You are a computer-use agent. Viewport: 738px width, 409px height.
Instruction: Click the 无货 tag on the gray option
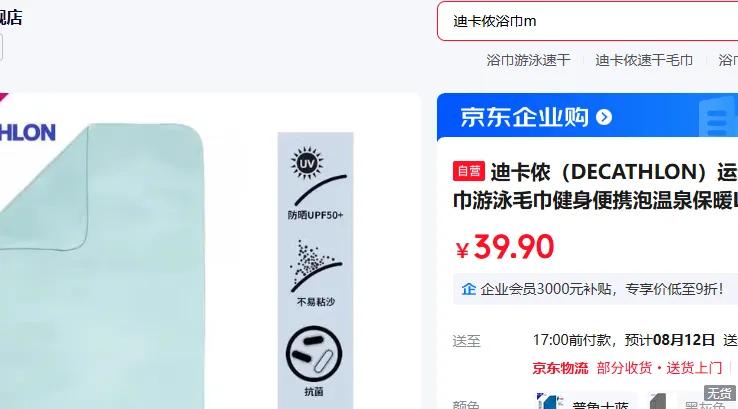[720, 393]
